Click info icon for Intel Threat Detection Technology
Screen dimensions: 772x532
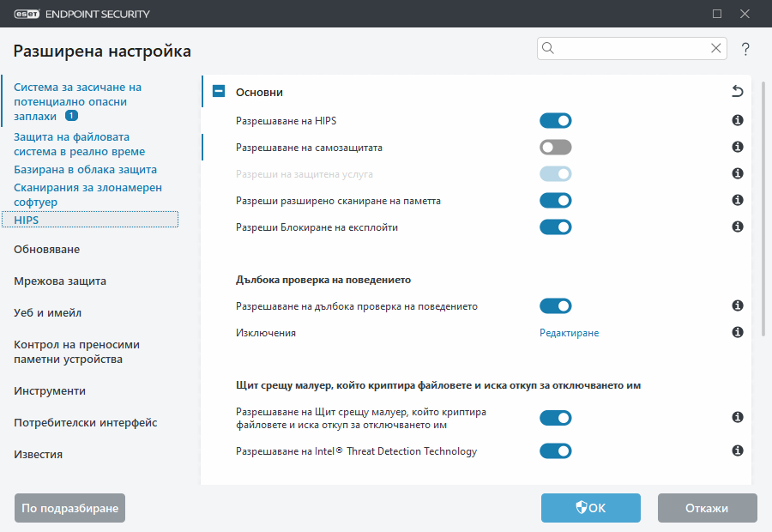point(737,450)
